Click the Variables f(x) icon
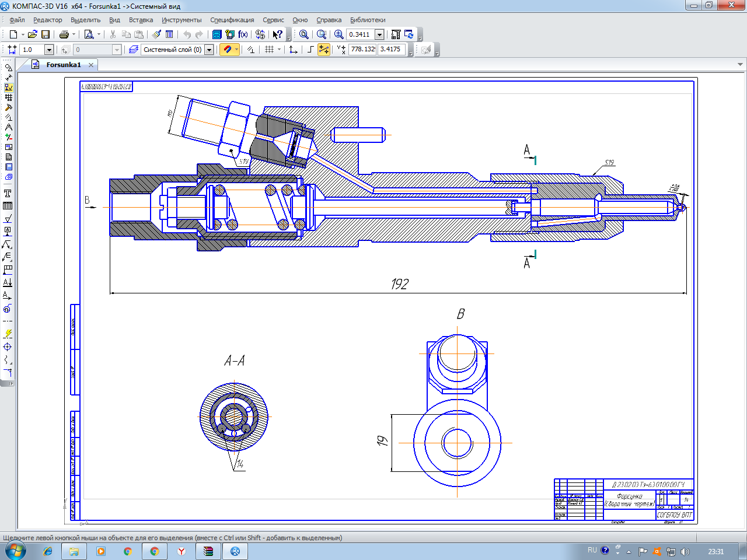 tap(243, 34)
